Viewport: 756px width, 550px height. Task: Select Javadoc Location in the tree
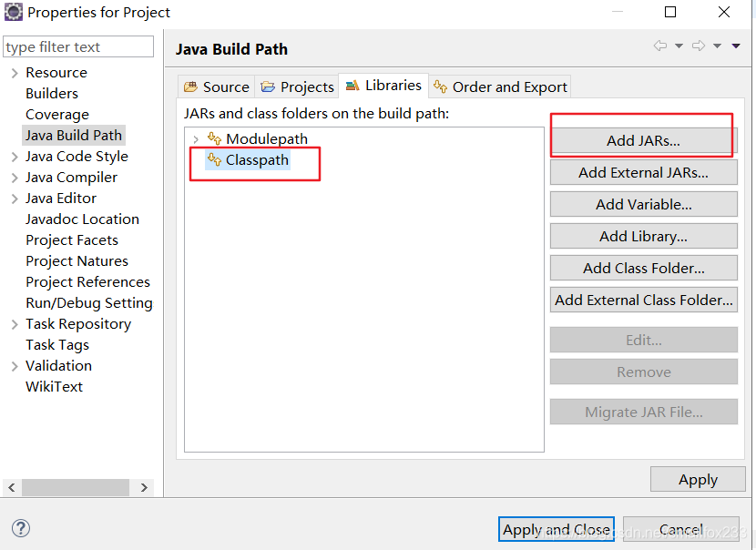click(x=82, y=219)
